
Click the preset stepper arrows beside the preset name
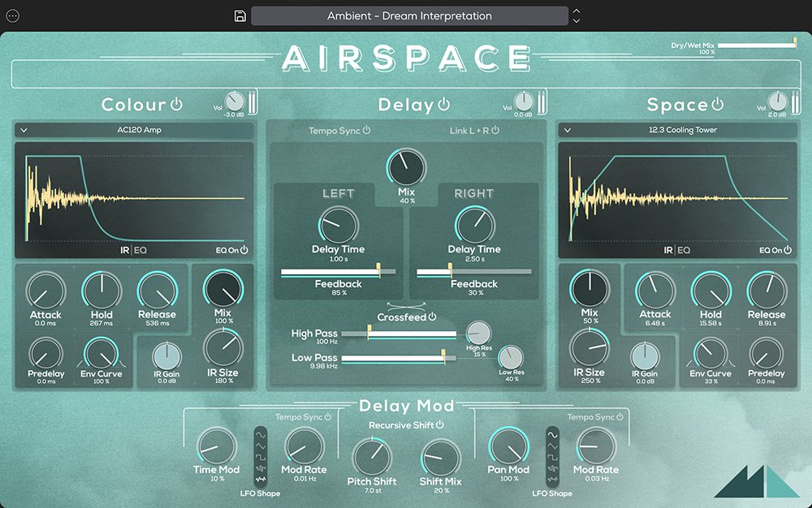point(576,15)
